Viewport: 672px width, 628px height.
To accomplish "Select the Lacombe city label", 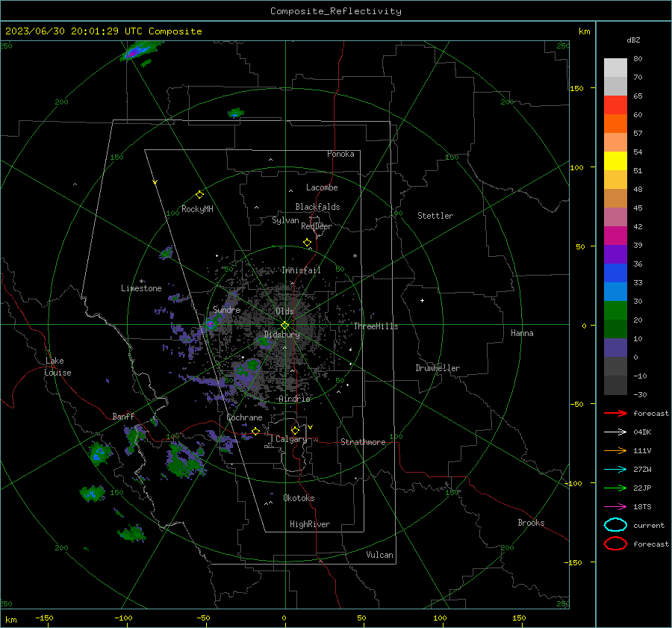I will (322, 187).
